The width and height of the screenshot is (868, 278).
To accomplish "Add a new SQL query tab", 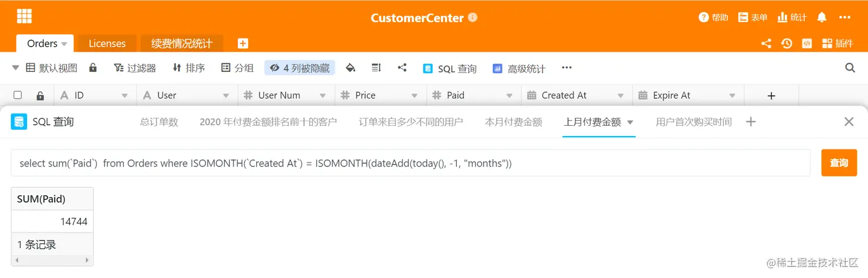I will click(x=750, y=122).
